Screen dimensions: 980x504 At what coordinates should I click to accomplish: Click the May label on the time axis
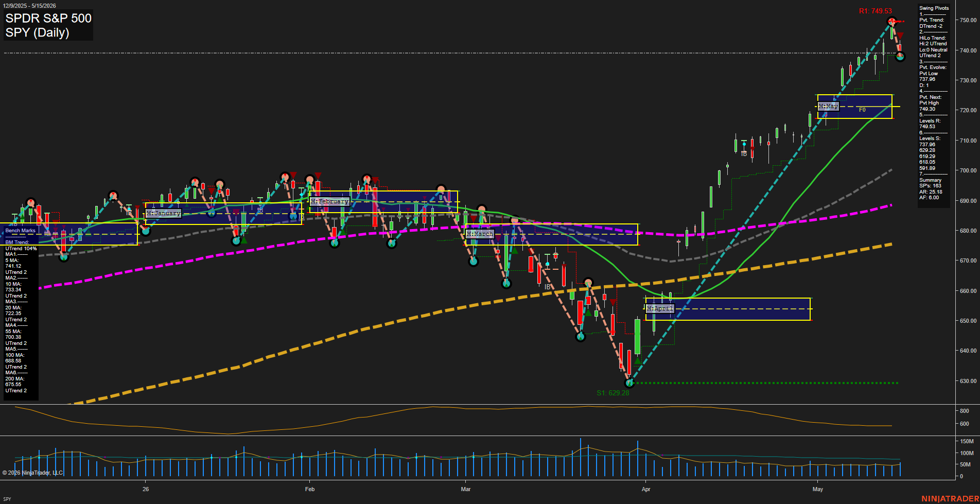click(818, 489)
